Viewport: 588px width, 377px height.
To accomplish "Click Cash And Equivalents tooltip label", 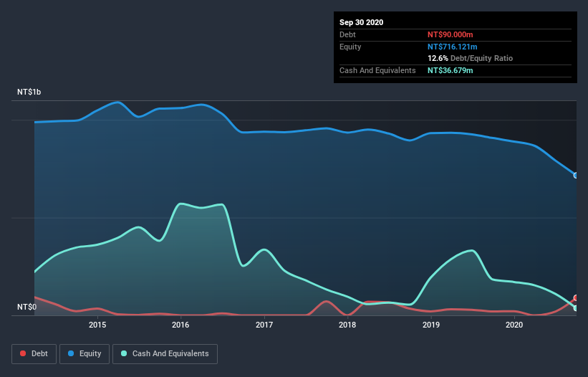I will (x=377, y=70).
